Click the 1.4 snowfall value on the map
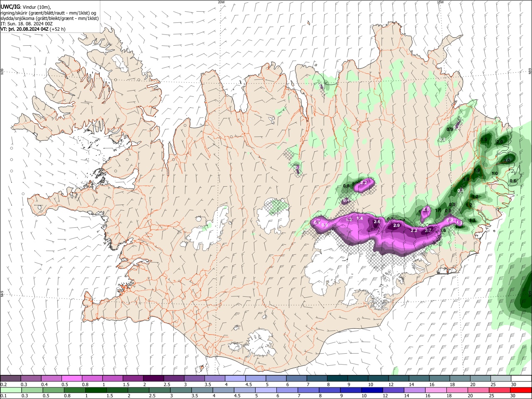This screenshot has height=399, width=532. (x=360, y=218)
